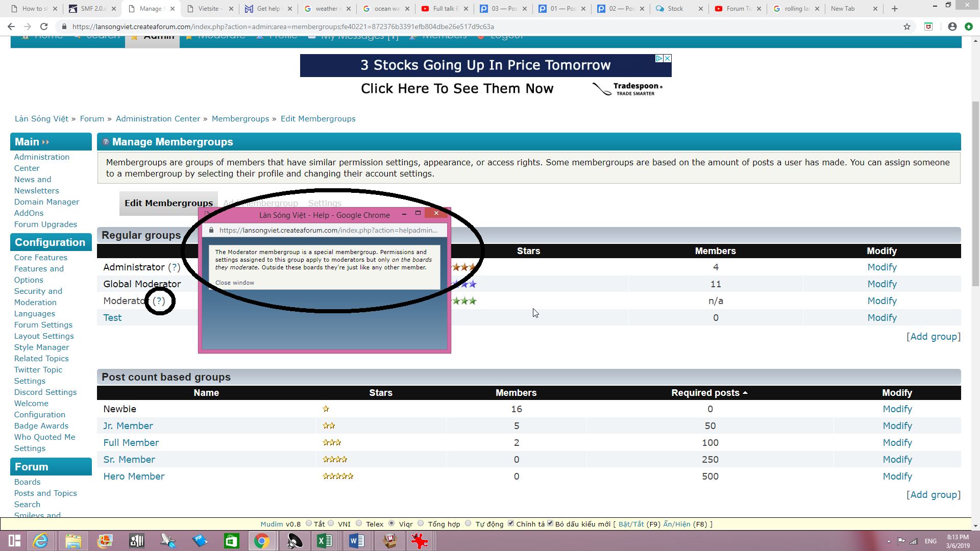
Task: Open the green shield extension icon
Action: tap(928, 27)
